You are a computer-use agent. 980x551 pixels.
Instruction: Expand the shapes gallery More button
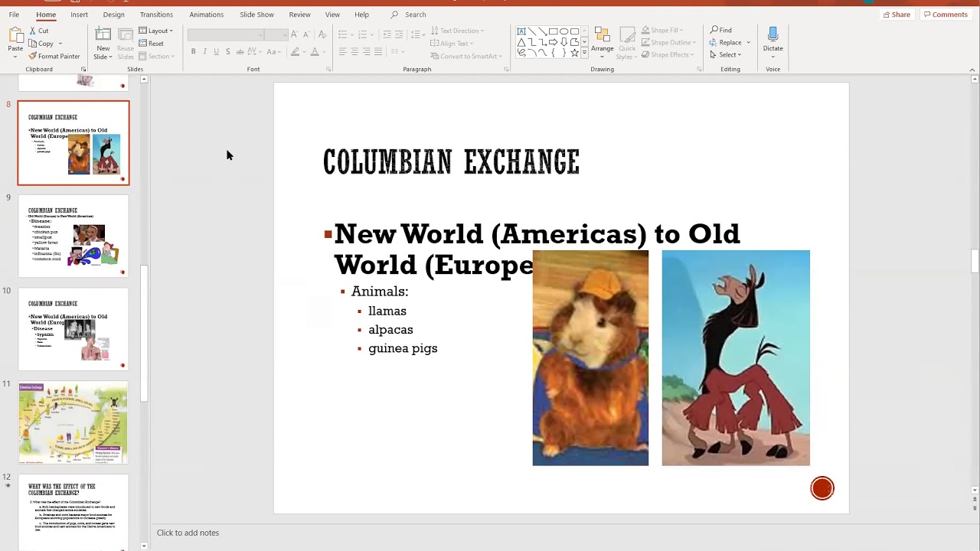pyautogui.click(x=584, y=53)
